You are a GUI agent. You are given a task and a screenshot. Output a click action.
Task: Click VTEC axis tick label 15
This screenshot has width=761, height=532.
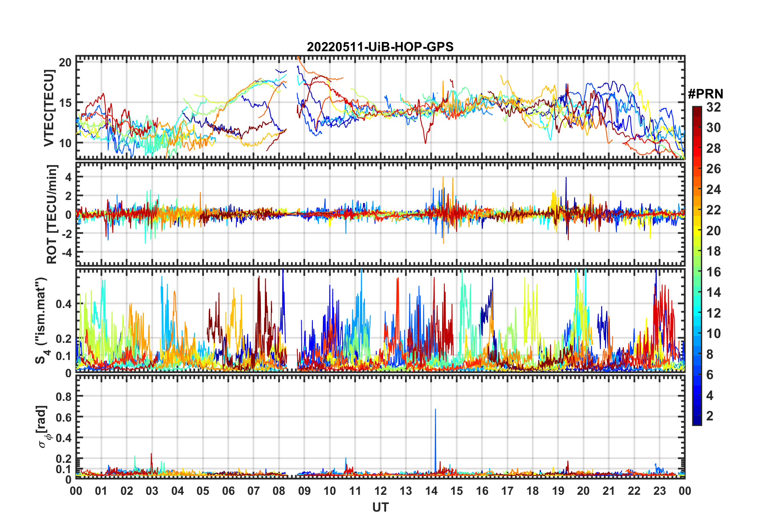[65, 102]
